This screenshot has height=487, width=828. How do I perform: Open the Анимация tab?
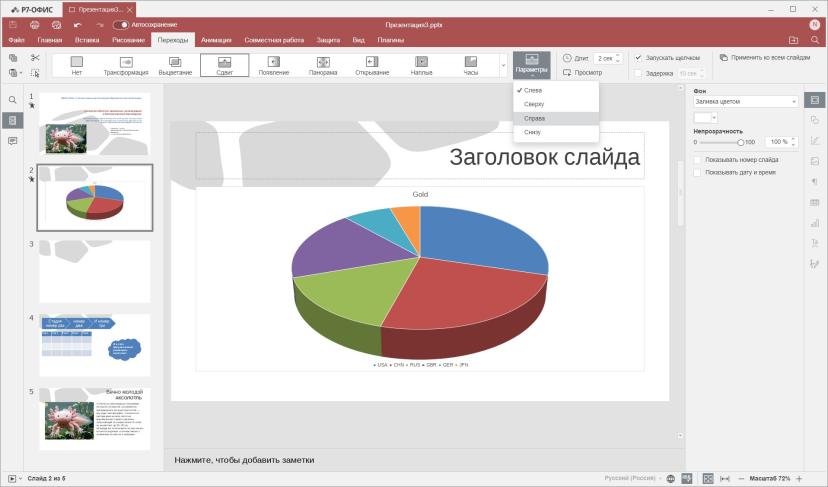click(x=216, y=40)
